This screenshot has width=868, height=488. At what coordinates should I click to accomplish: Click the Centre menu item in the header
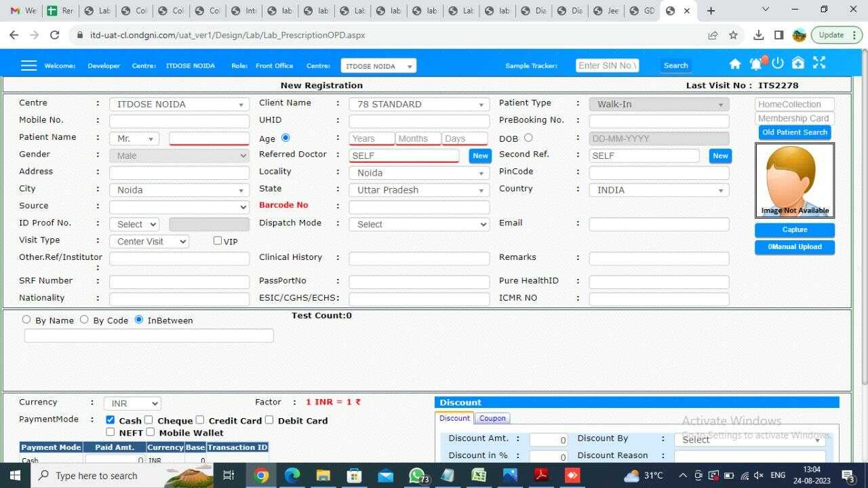(x=144, y=65)
